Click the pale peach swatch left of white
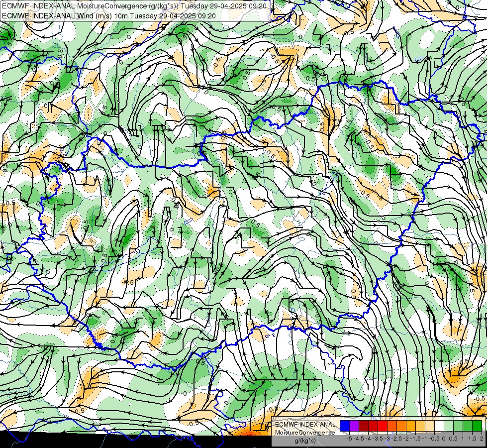Viewport: 487px width, 448px height. 430,426
